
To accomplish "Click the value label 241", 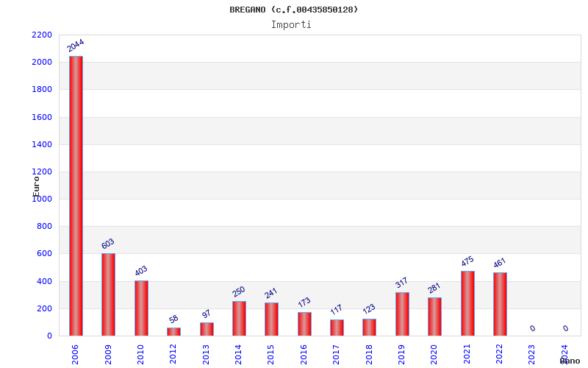I will tap(270, 293).
